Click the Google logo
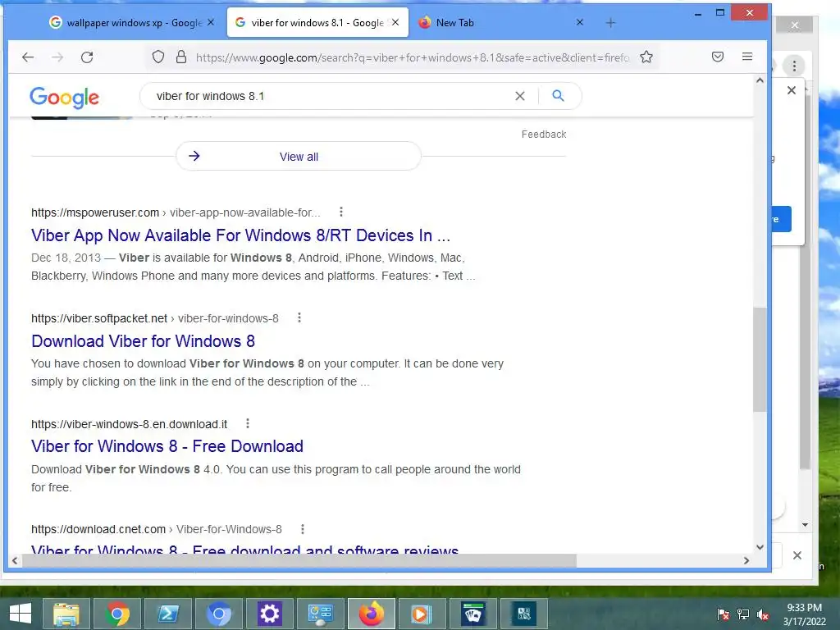840x630 pixels. point(64,97)
